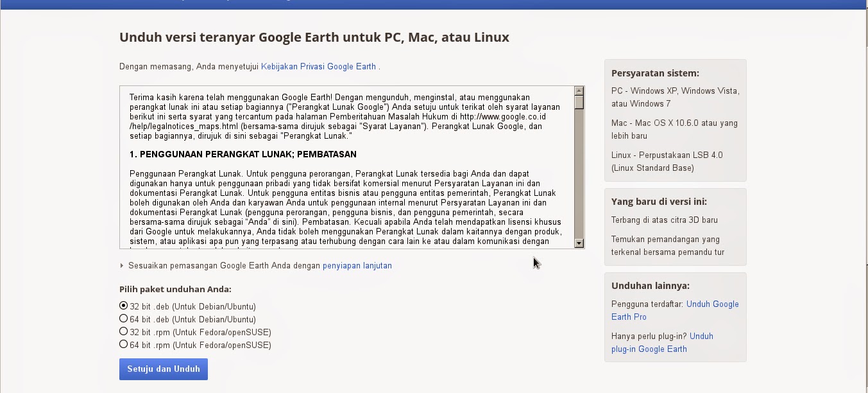Select 64 bit .deb (Untuk Debian/Ubuntu) option
The height and width of the screenshot is (393, 868).
pos(124,319)
